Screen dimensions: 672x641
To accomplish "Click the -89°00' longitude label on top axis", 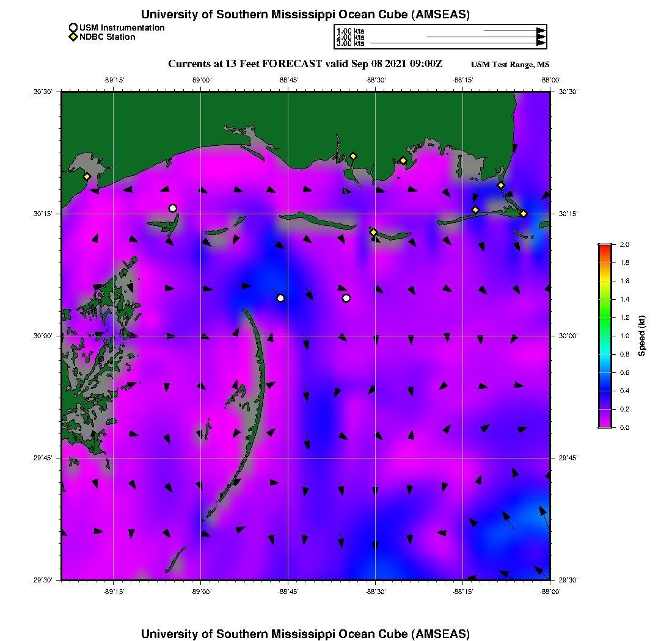I will pyautogui.click(x=200, y=80).
